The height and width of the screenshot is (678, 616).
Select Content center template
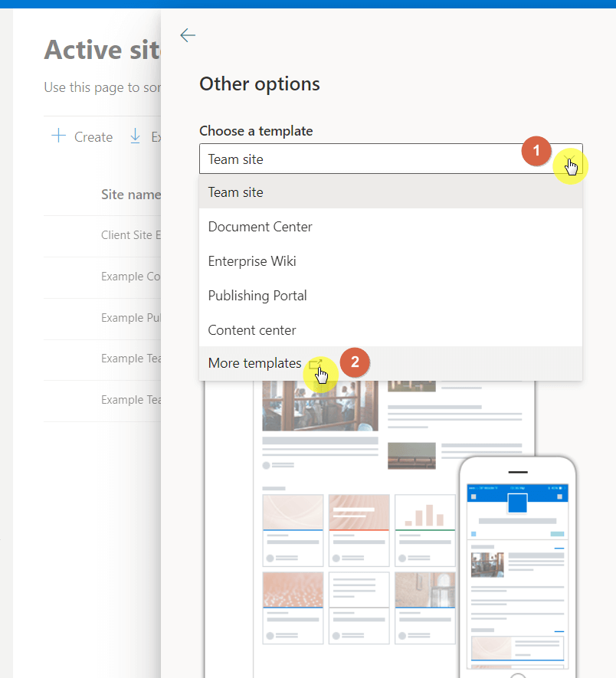391,330
